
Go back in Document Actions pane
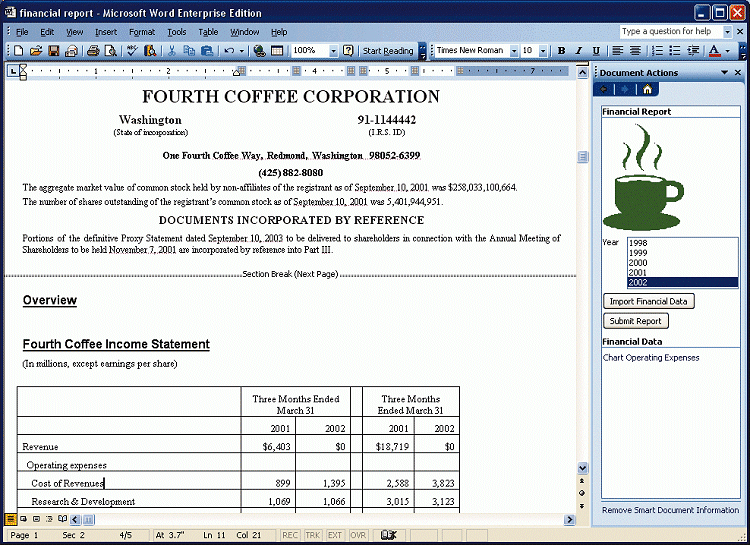(x=604, y=89)
